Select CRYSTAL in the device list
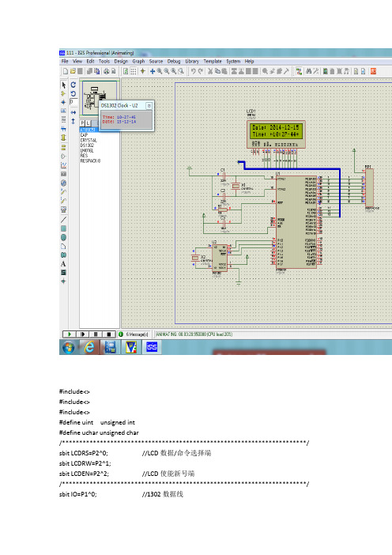 click(x=89, y=140)
